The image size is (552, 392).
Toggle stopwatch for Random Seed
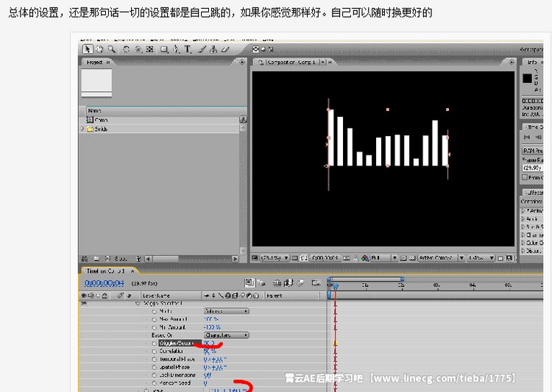pos(155,383)
